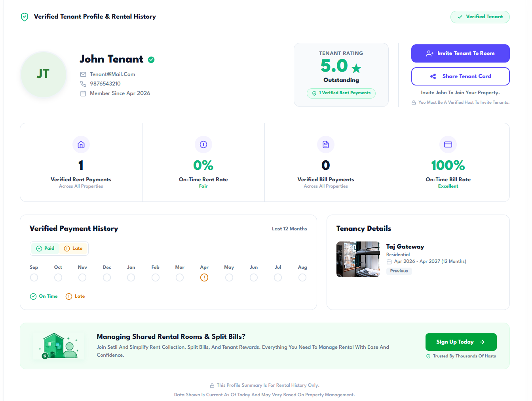Screen dimensions: 532x401
Task: Click the Mar payment circle
Action: click(180, 277)
